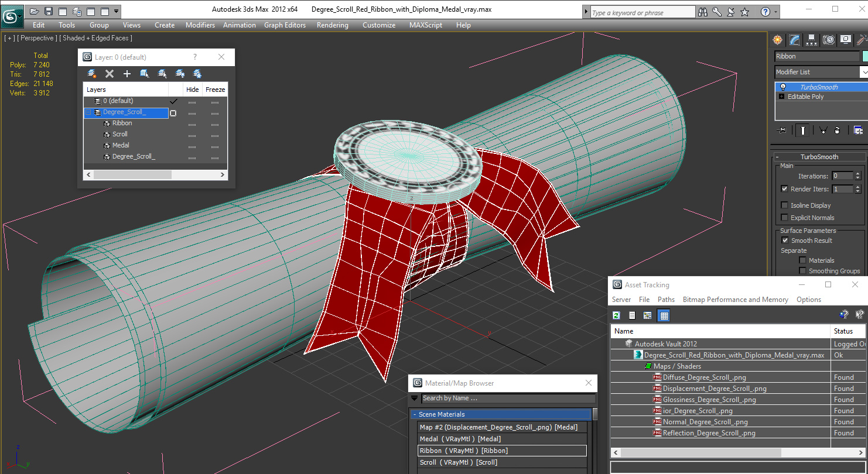Viewport: 868px width, 474px height.
Task: Switch Asset Tracking to tree view icon
Action: pos(648,315)
